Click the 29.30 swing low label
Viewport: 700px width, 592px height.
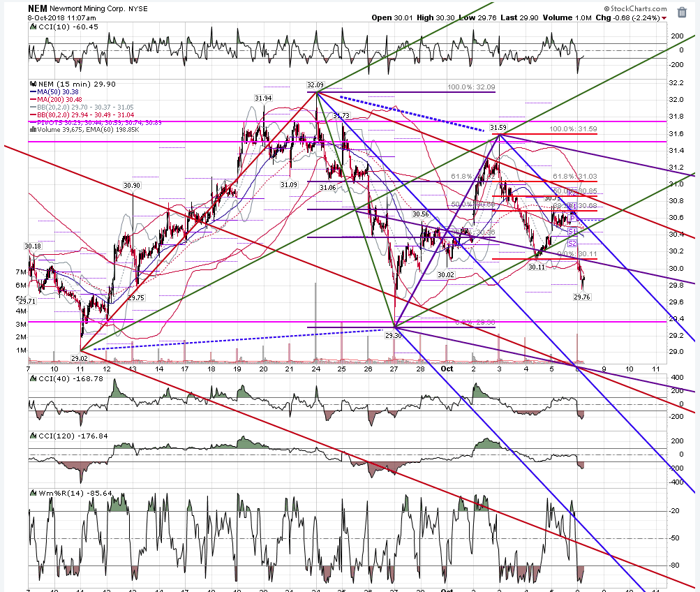pos(394,335)
